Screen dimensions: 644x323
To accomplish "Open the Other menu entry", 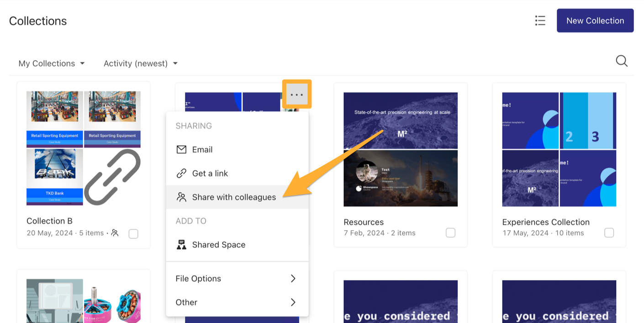I will (x=238, y=302).
